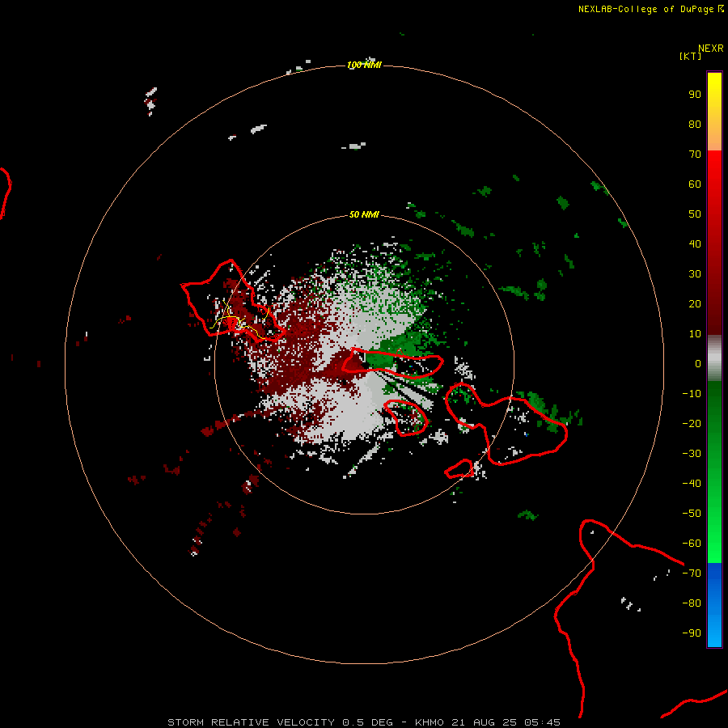This screenshot has height=728, width=728.
Task: Click the positive 60 knot scale label
Action: pyautogui.click(x=695, y=184)
